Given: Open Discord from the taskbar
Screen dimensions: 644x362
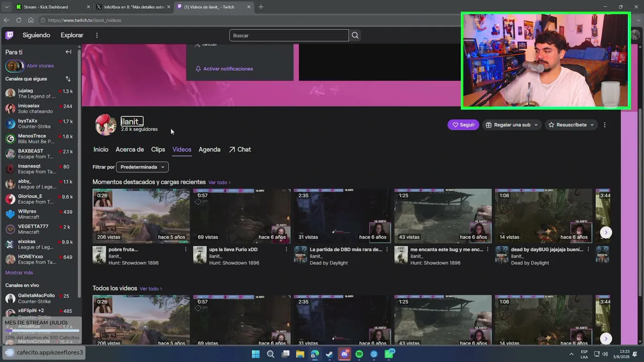Looking at the screenshot, I should coord(345,354).
